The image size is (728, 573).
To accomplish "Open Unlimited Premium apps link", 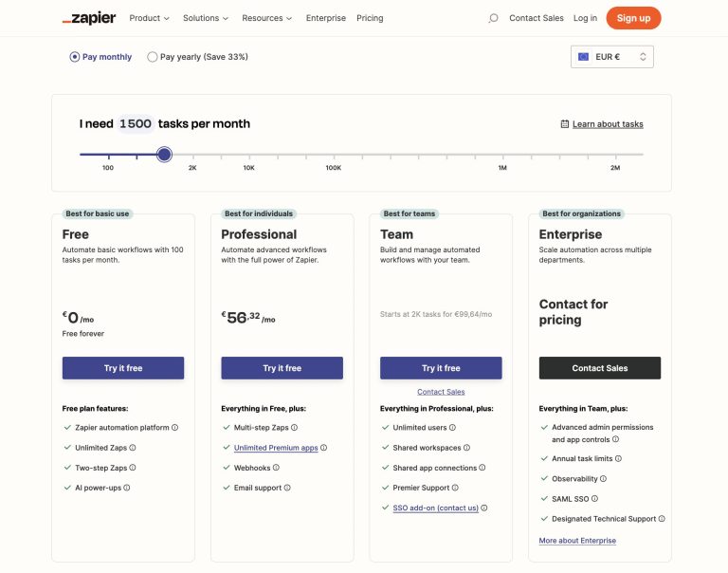I will [276, 448].
